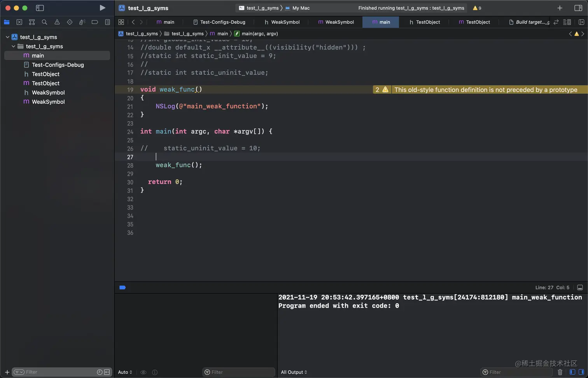Viewport: 588px width, 378px height.
Task: Open the Find navigator magnifier icon
Action: coord(44,22)
